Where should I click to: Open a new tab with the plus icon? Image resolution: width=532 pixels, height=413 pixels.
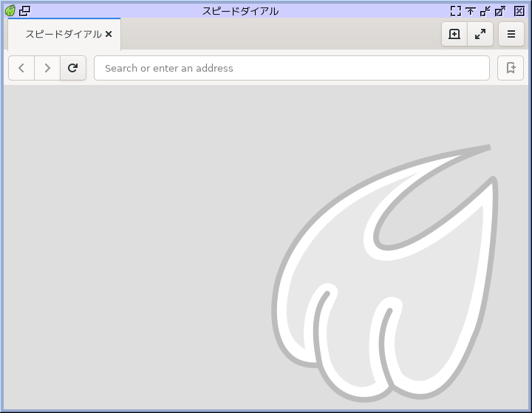tap(454, 34)
